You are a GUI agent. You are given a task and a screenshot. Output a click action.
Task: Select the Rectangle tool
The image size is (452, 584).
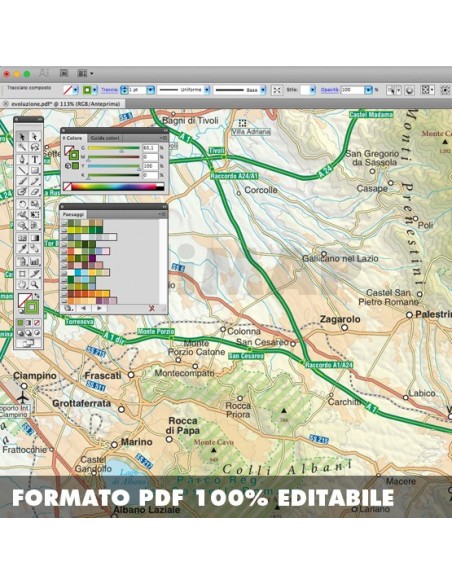pyautogui.click(x=35, y=170)
